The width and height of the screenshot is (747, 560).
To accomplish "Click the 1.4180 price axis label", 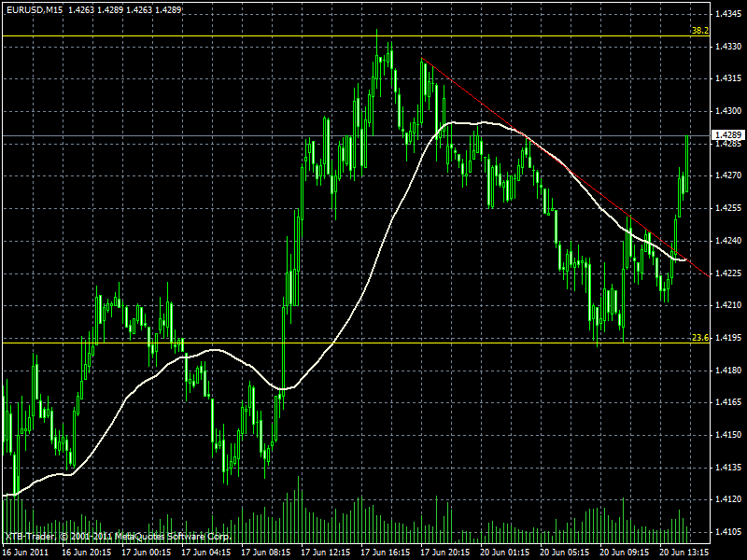I will [728, 370].
